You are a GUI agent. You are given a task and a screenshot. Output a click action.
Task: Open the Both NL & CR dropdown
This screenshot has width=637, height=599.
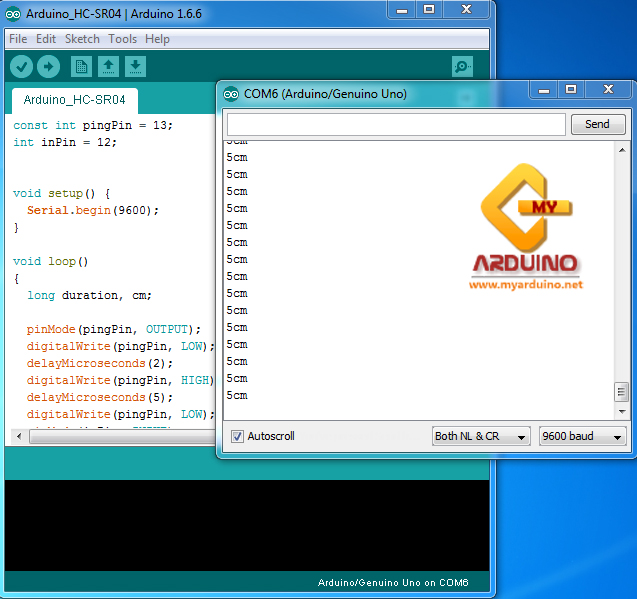pos(481,436)
